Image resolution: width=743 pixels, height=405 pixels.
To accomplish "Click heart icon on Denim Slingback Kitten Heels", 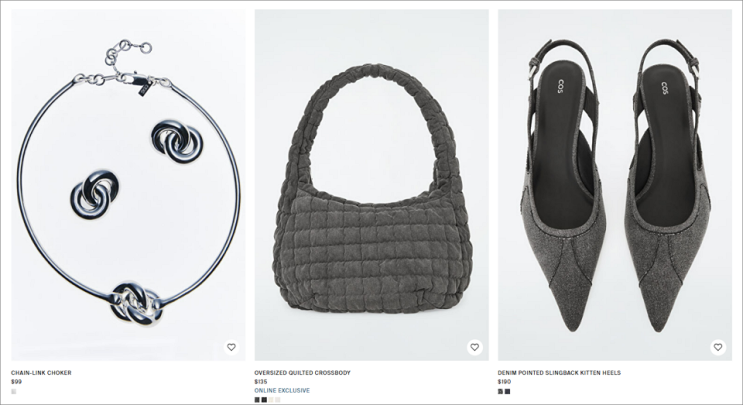I will [718, 347].
